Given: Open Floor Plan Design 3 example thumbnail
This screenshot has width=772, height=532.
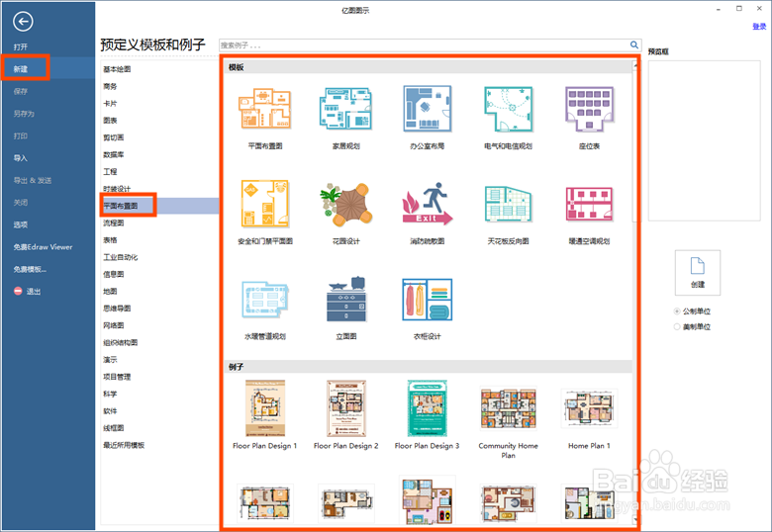Looking at the screenshot, I should pyautogui.click(x=427, y=408).
